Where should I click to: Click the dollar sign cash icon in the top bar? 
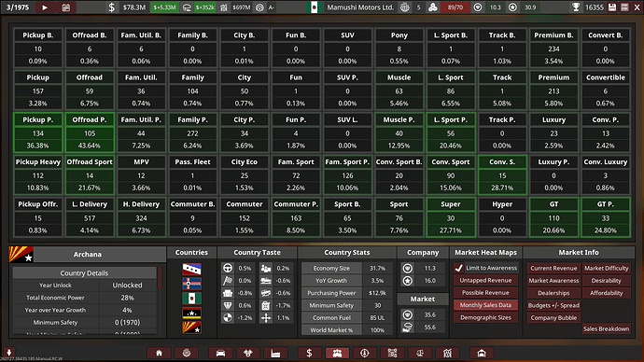point(112,7)
